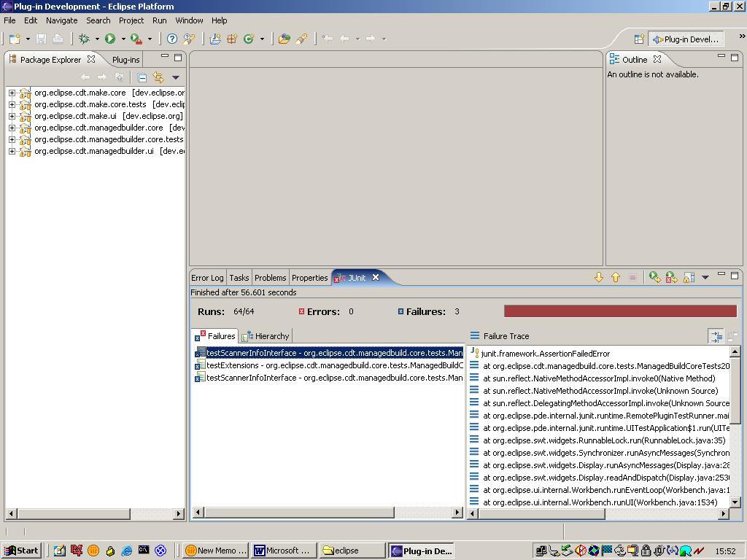Select testExtensions failure entry
Viewport: 747px width, 560px height.
(329, 365)
